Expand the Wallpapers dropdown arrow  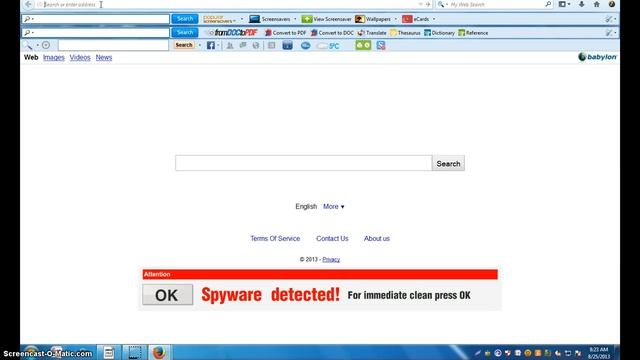pyautogui.click(x=396, y=19)
